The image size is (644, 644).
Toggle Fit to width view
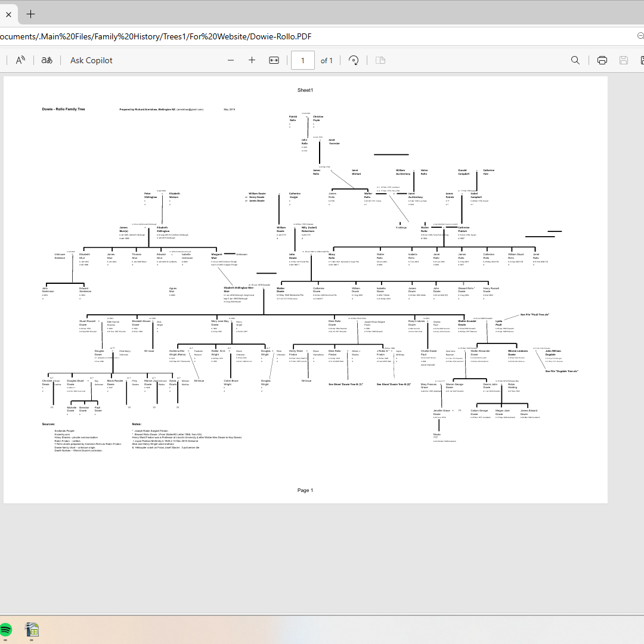(x=274, y=60)
